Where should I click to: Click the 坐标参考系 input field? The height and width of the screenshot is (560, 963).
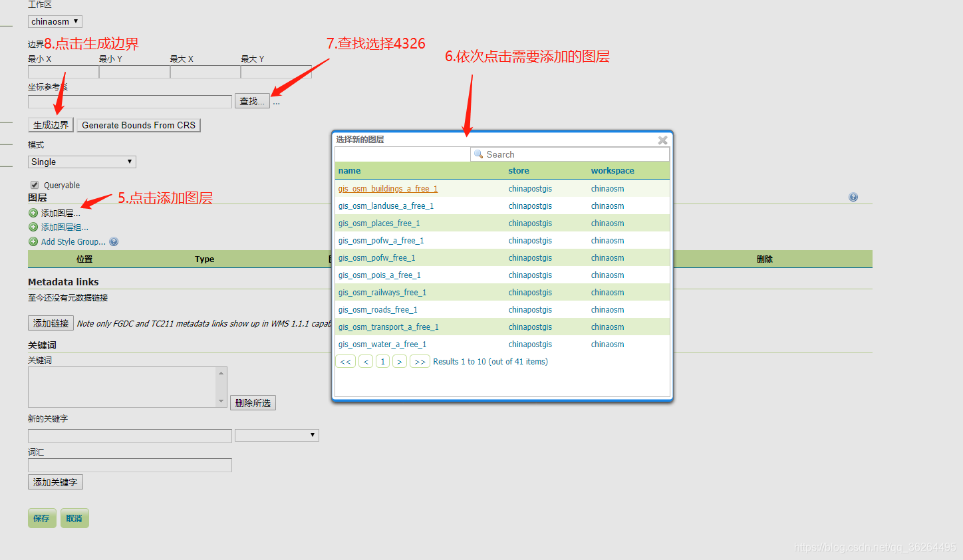tap(130, 101)
